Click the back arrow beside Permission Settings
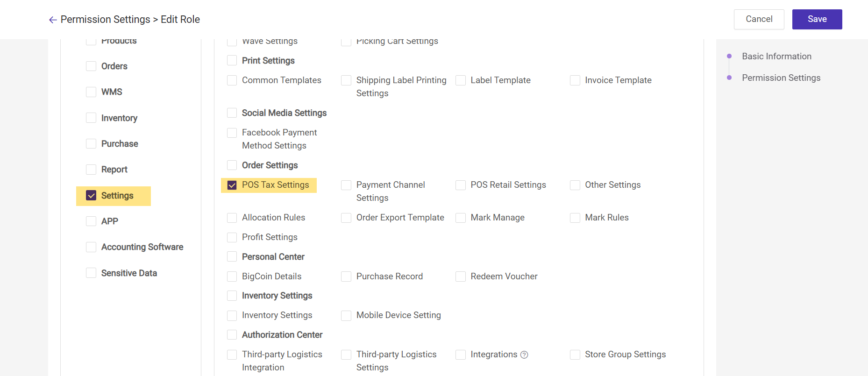The image size is (868, 376). 53,20
